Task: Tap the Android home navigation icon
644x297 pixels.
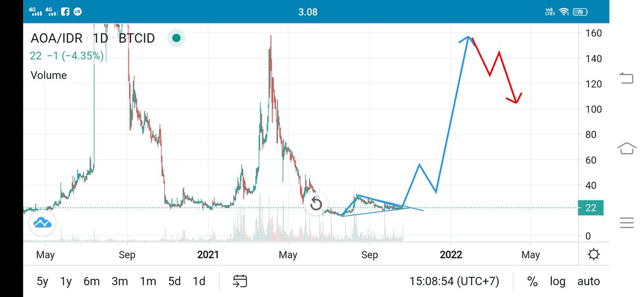Action: pyautogui.click(x=626, y=148)
